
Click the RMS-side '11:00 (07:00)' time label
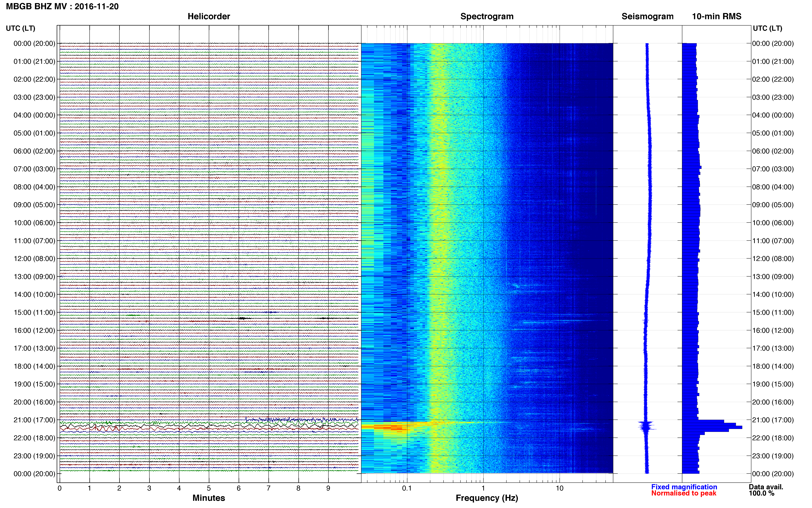pyautogui.click(x=773, y=241)
